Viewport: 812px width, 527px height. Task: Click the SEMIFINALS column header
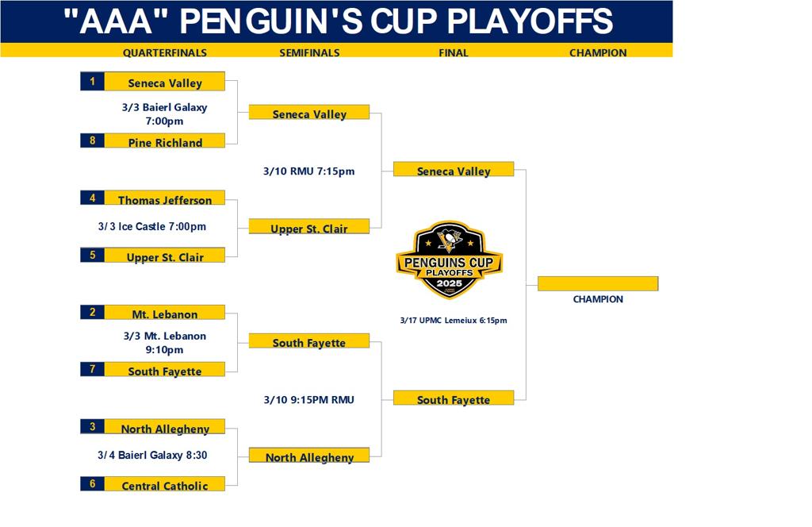pos(310,52)
